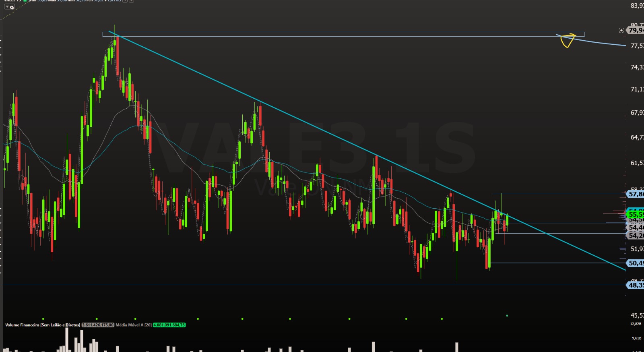Select the 48,35 support line price tag

(636, 285)
